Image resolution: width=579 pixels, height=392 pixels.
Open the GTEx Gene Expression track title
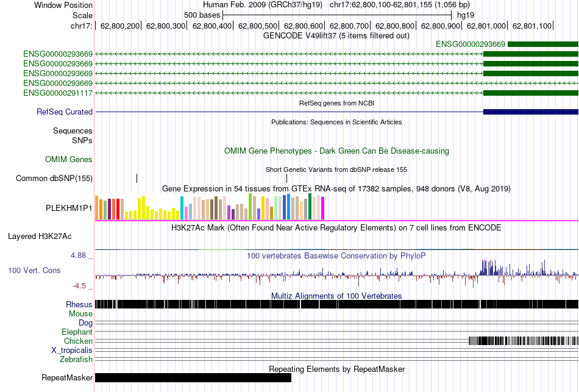336,189
